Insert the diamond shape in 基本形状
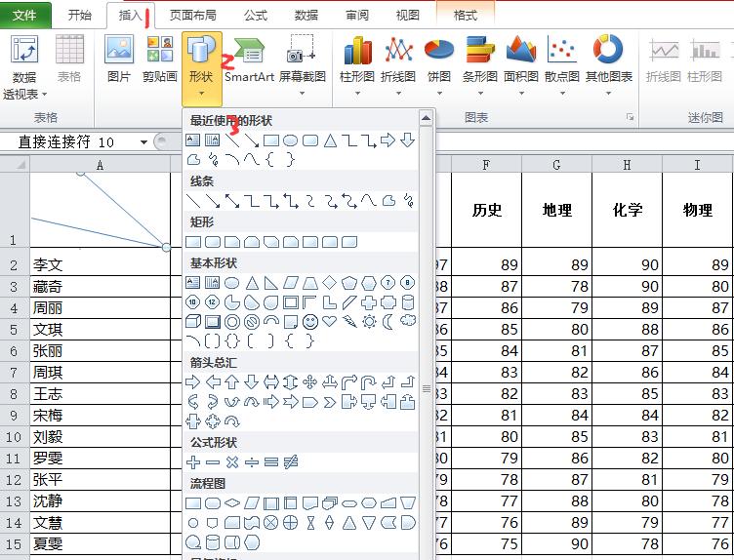The image size is (734, 560). [x=330, y=283]
